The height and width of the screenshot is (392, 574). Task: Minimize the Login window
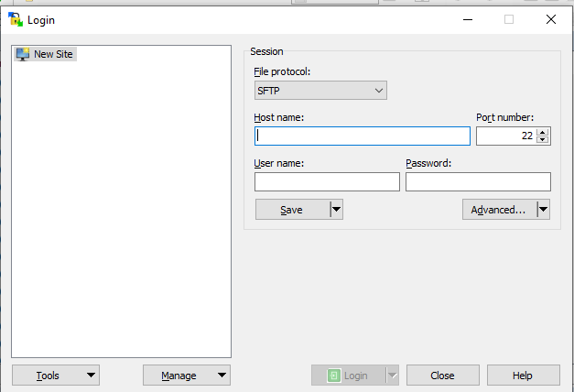pos(468,19)
